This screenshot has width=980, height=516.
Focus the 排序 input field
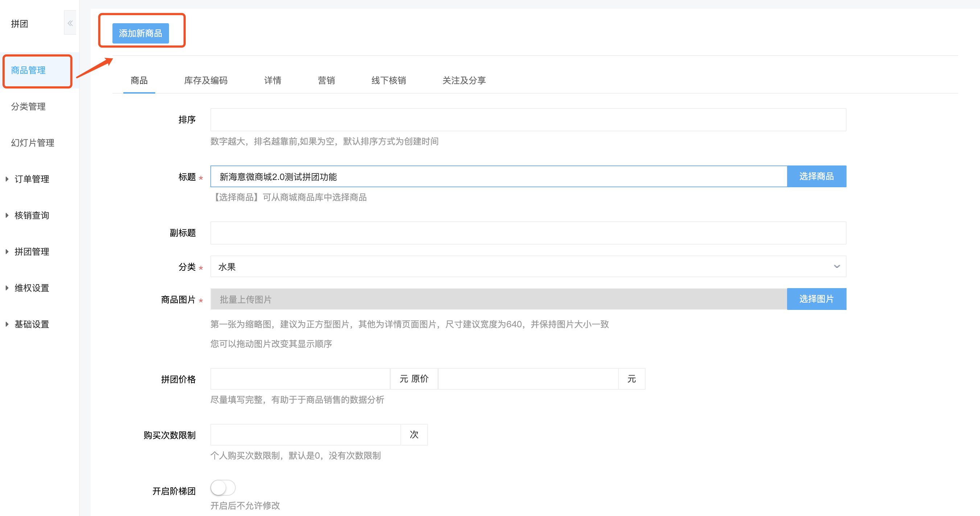point(528,120)
